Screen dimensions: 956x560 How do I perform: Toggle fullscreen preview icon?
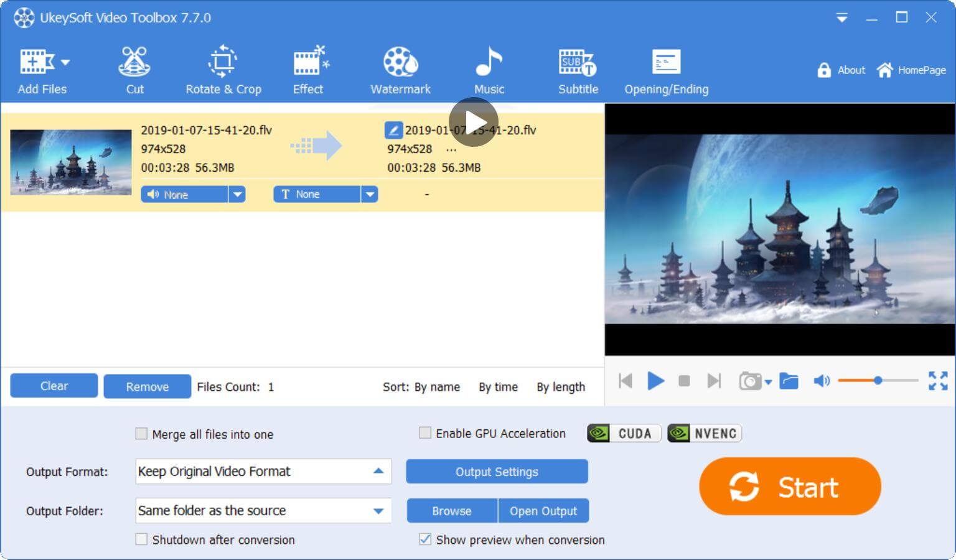(x=937, y=381)
